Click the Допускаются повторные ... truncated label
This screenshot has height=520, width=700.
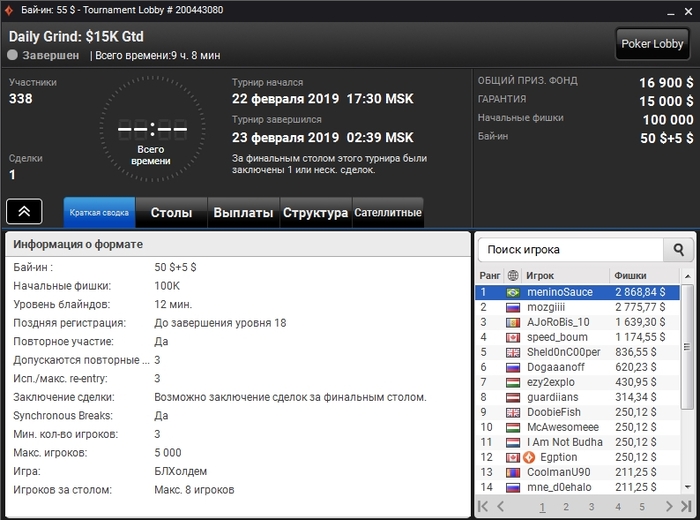[x=81, y=360]
